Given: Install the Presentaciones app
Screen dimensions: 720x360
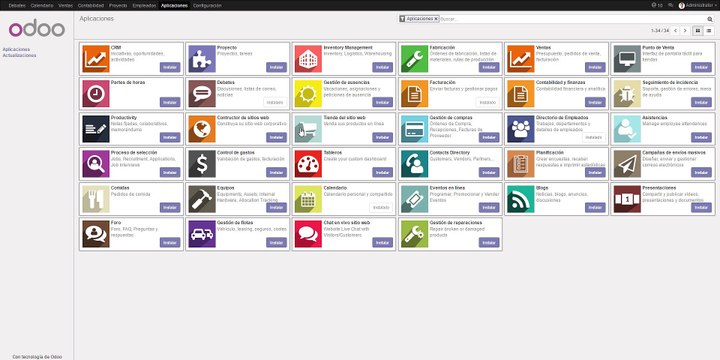Looking at the screenshot, I should pos(701,208).
